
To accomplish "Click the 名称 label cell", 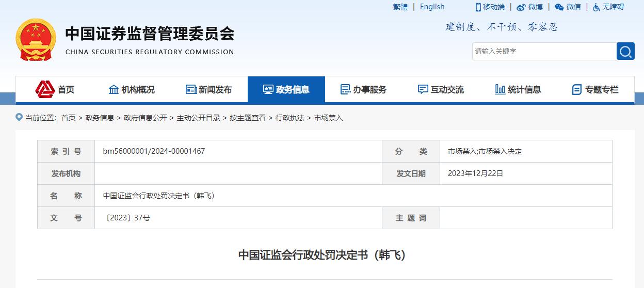I will (66, 196).
